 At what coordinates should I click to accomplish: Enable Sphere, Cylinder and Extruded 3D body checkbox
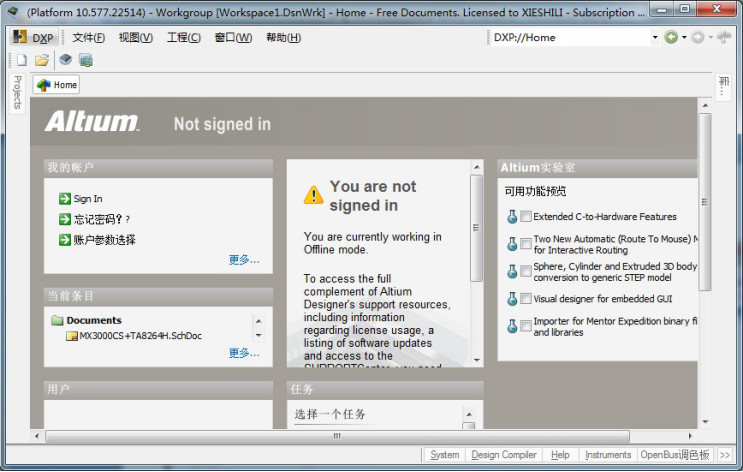pyautogui.click(x=526, y=272)
